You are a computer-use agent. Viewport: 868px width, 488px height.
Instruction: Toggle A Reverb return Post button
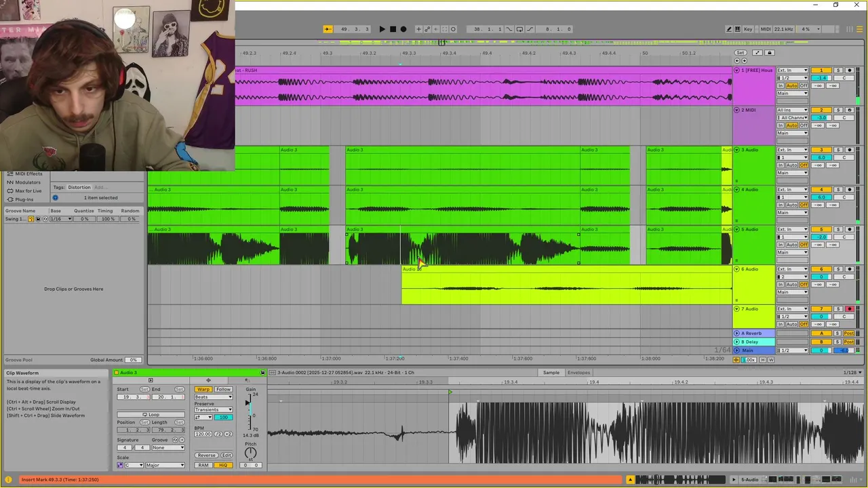pyautogui.click(x=848, y=333)
